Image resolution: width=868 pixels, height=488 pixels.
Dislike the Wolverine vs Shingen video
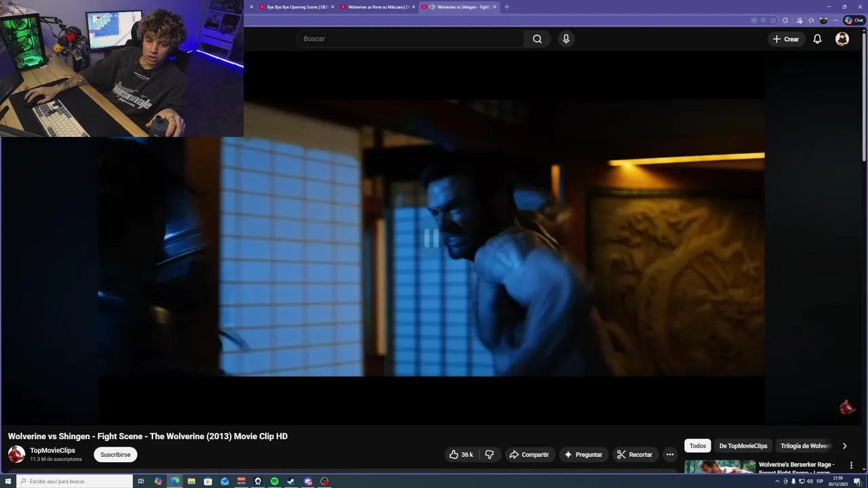pyautogui.click(x=490, y=455)
